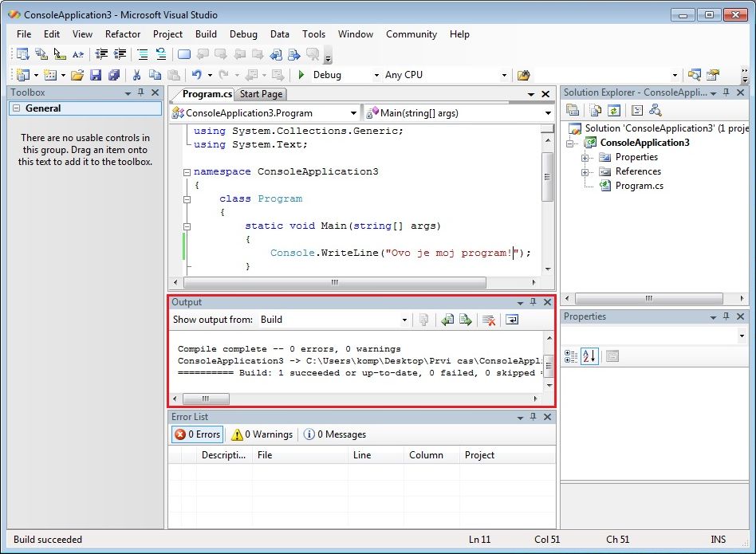Image resolution: width=756 pixels, height=554 pixels.
Task: Click Show All Files in Solution Explorer
Action: pos(596,110)
